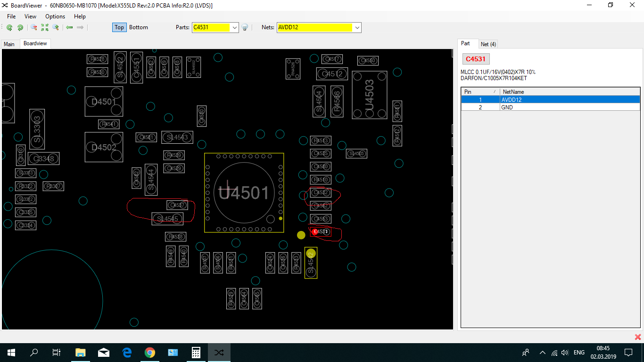Click the rotate left toolbar icon
Screen dimensions: 644x362
(x=9, y=27)
